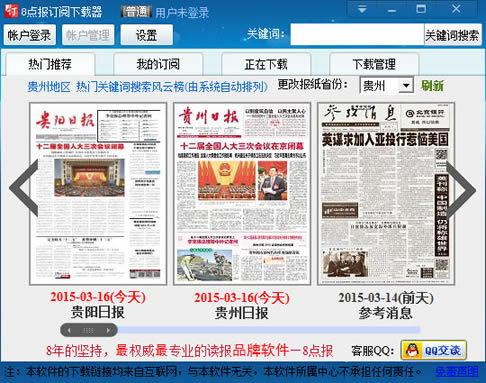
Task: Click the previous page left arrow
Action: pyautogui.click(x=24, y=187)
